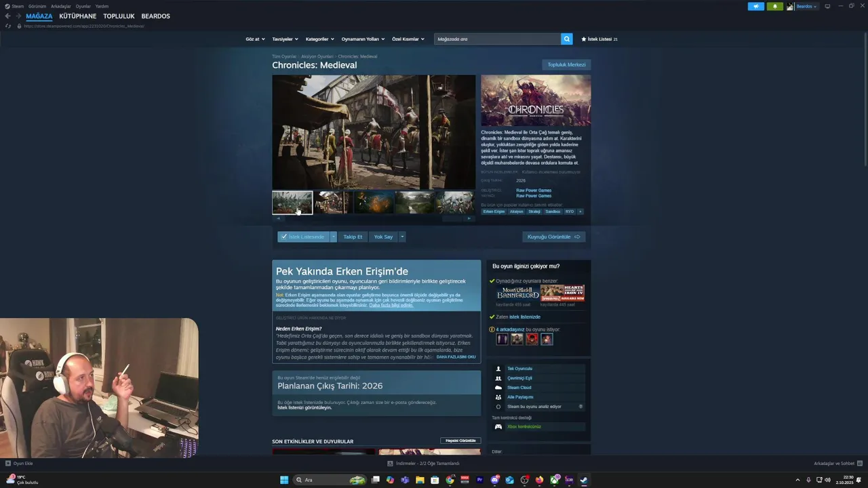The height and width of the screenshot is (488, 868).
Task: Click Kuyruğu Görüntüle button
Action: tap(554, 237)
